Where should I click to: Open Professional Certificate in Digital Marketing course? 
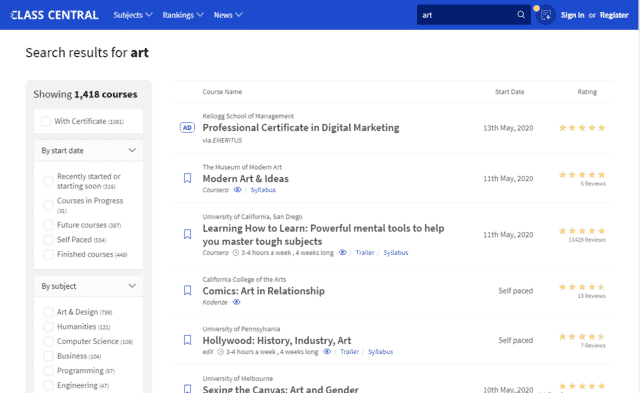tap(301, 128)
